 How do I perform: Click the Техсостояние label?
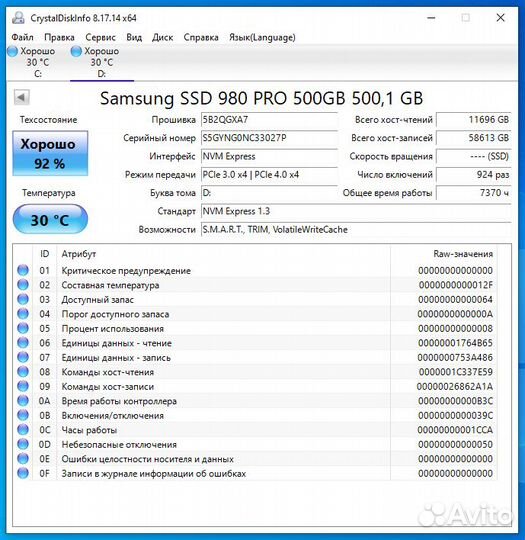tap(48, 120)
